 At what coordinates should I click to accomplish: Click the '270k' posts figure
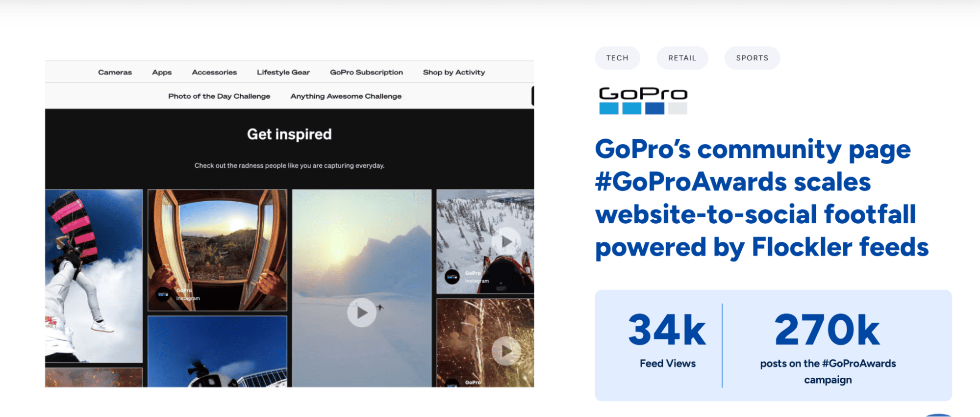tap(828, 330)
